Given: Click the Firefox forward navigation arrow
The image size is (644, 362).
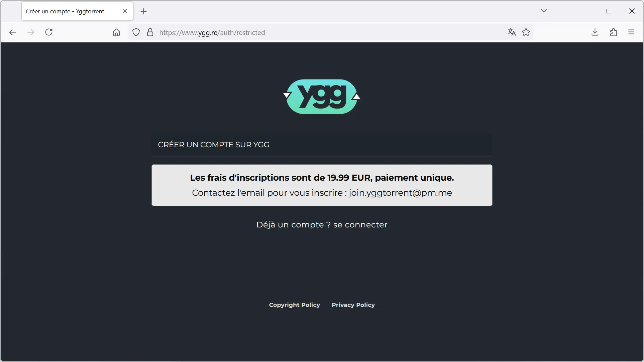Looking at the screenshot, I should 30,32.
